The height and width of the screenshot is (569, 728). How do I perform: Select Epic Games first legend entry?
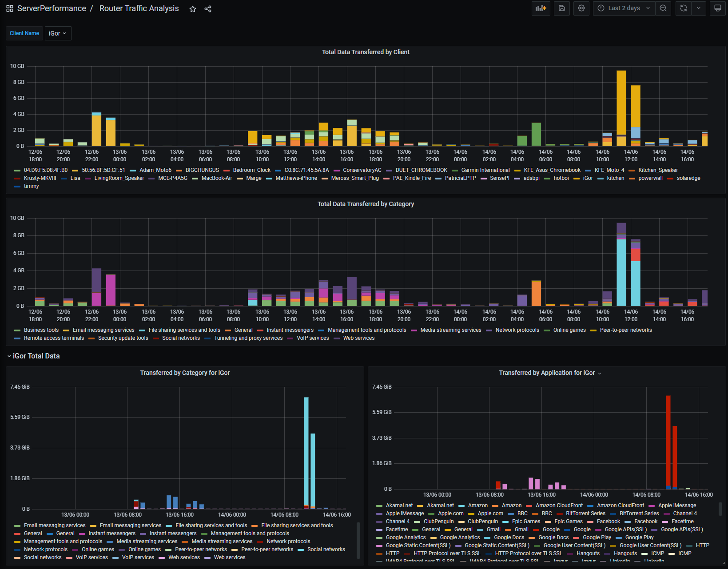tap(526, 521)
